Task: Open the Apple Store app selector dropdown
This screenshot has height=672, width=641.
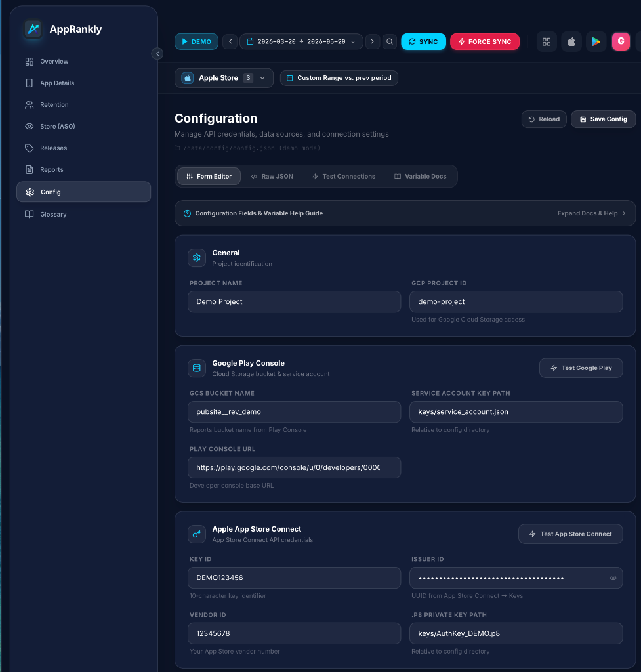Action: pyautogui.click(x=224, y=78)
